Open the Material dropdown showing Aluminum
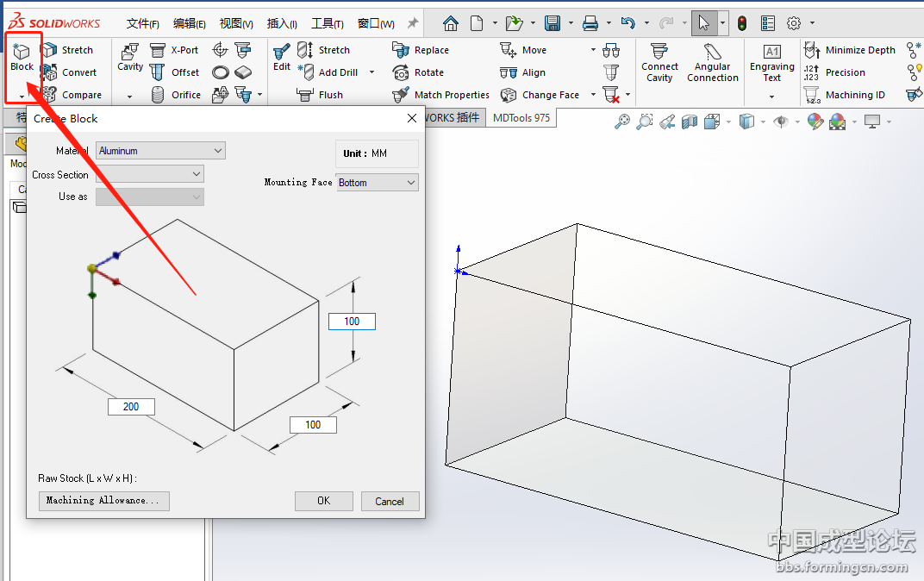The image size is (924, 581). tap(160, 151)
